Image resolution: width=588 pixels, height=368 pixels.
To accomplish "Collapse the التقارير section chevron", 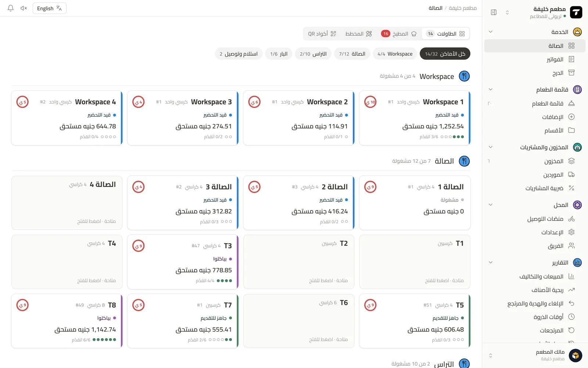I will (x=490, y=262).
